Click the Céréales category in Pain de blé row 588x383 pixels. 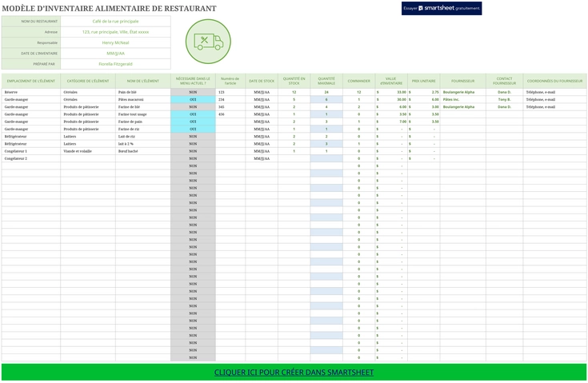point(88,92)
